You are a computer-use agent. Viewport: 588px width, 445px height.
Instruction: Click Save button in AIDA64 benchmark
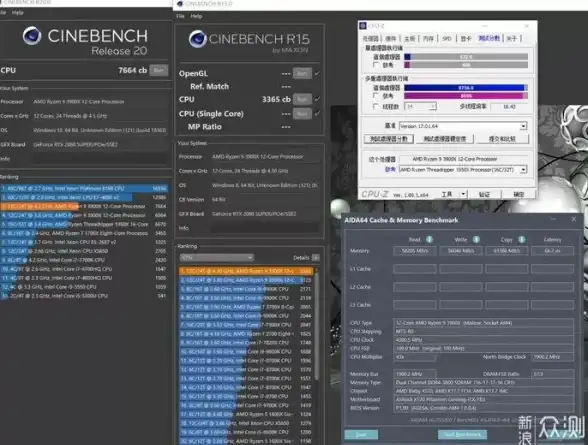[361, 435]
